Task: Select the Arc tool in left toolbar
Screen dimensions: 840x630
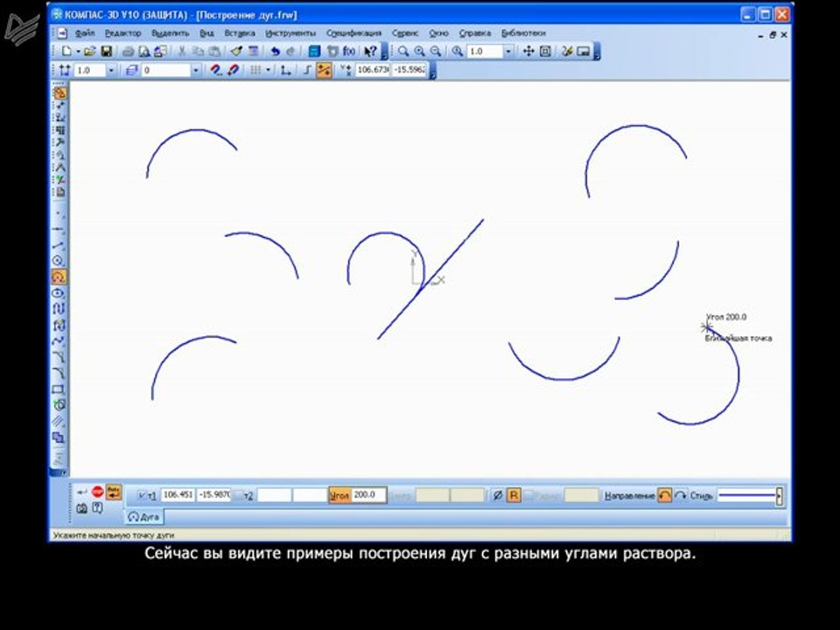Action: point(59,277)
